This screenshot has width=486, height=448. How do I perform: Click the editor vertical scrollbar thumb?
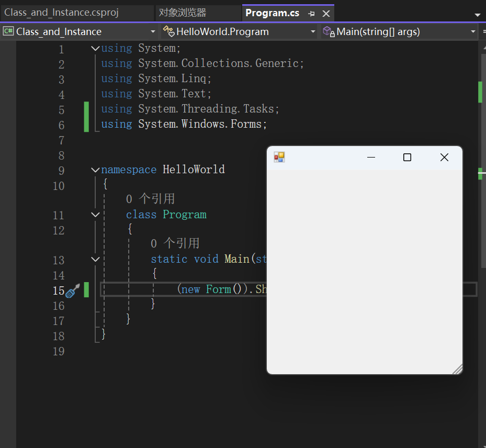pyautogui.click(x=483, y=161)
